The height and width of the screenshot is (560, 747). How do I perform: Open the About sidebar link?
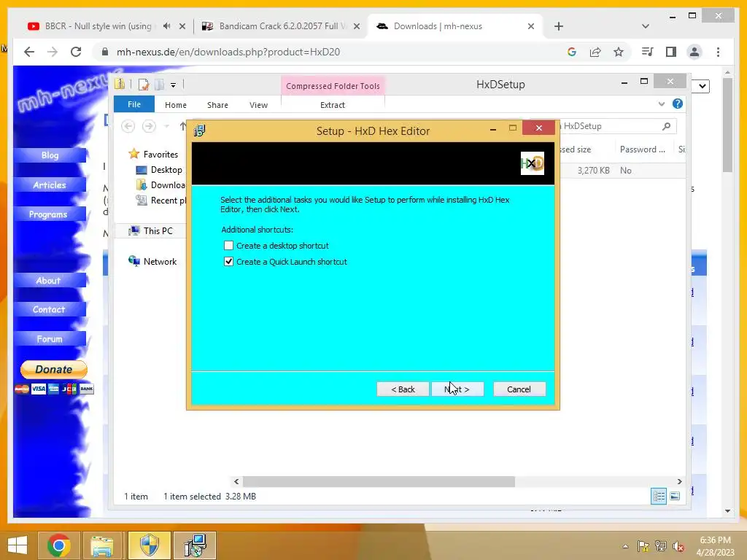[50, 281]
